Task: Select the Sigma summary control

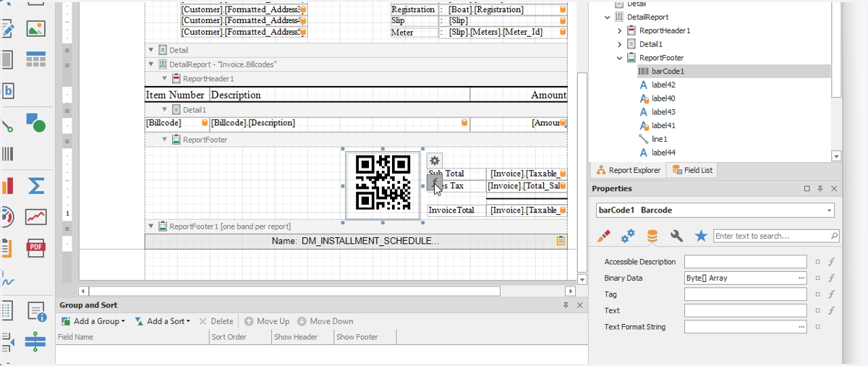Action: click(35, 185)
